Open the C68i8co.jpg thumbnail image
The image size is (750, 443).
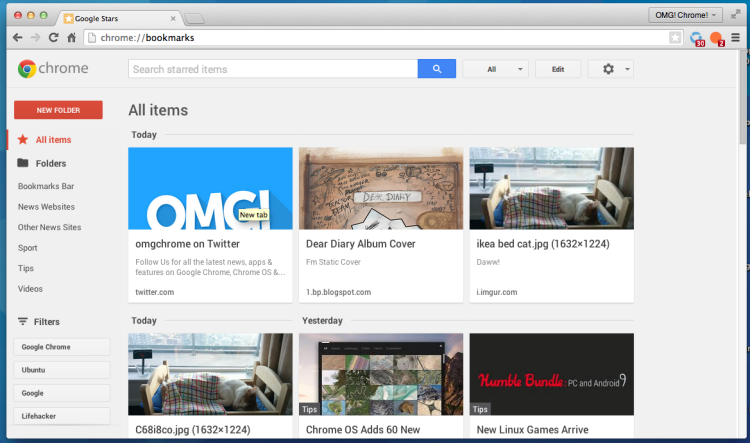tap(210, 374)
